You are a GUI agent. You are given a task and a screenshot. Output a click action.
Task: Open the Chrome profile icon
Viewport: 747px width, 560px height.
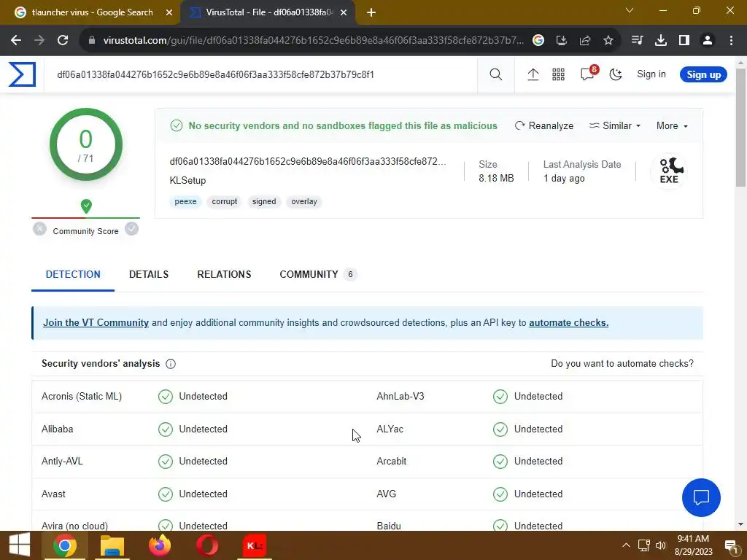click(708, 41)
